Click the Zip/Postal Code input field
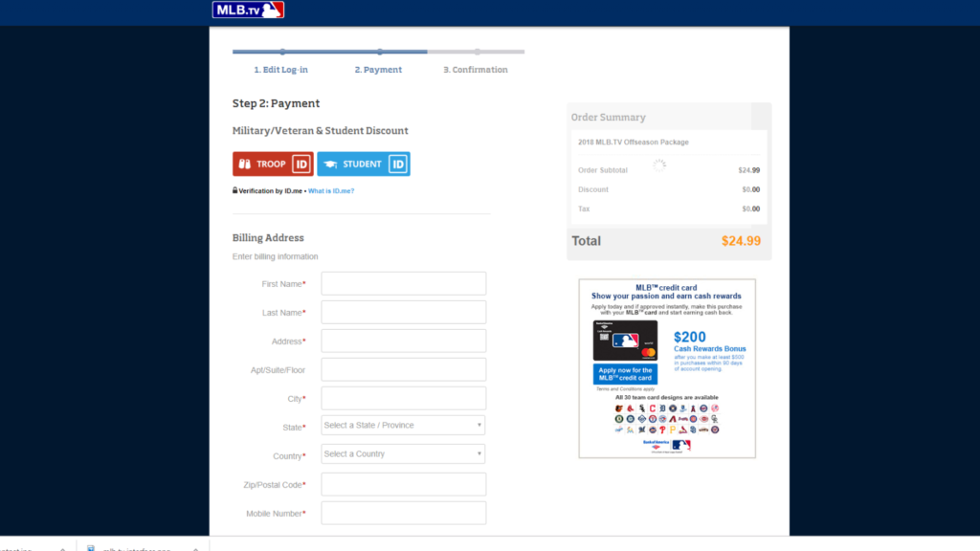This screenshot has height=551, width=980. (404, 485)
